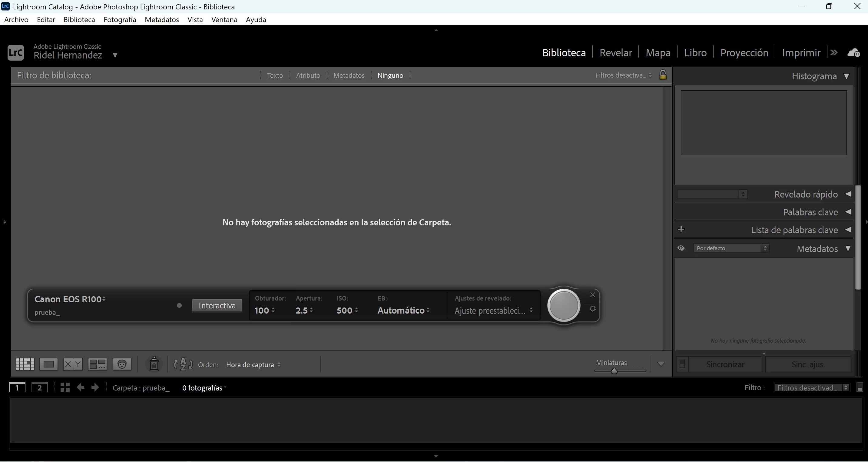Image resolution: width=868 pixels, height=462 pixels.
Task: Toggle the filter switch in filmstrip
Action: pos(860,388)
